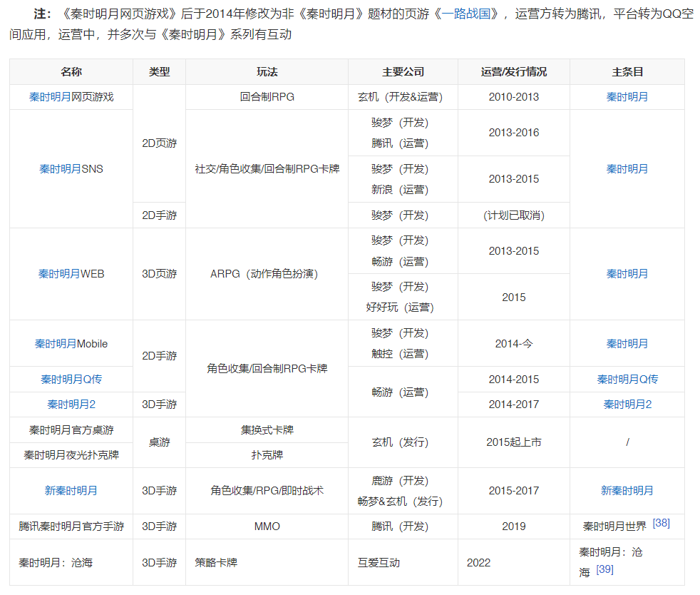Screen dimensions: 700x595
Task: Select the 腾讯 (开发) cell
Action: click(403, 527)
